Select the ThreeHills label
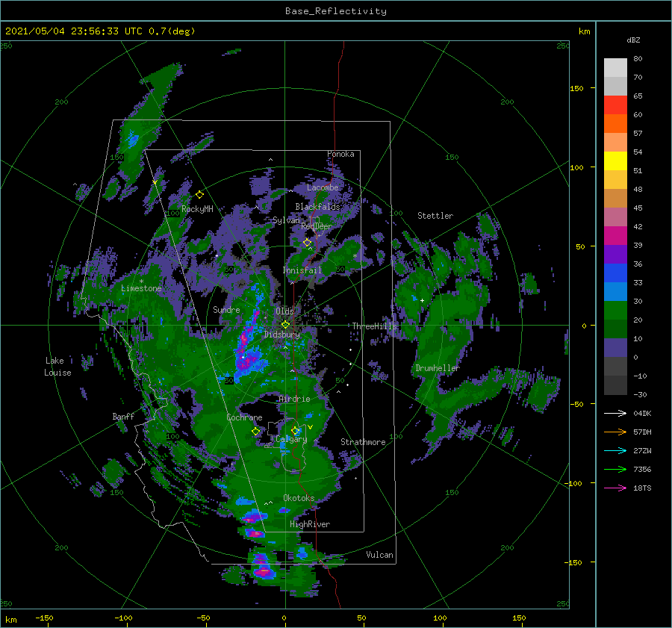Screen dimensions: 672x628 point(375,326)
